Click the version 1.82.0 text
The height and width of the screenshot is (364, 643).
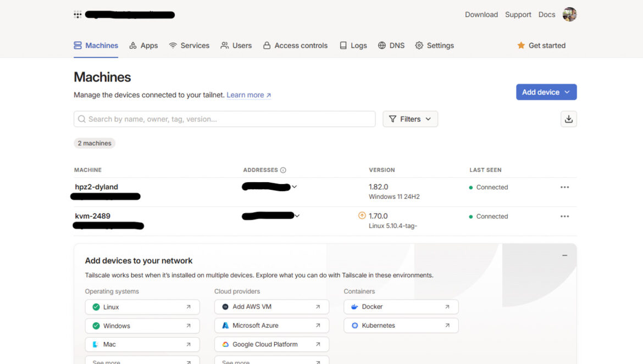pyautogui.click(x=378, y=187)
